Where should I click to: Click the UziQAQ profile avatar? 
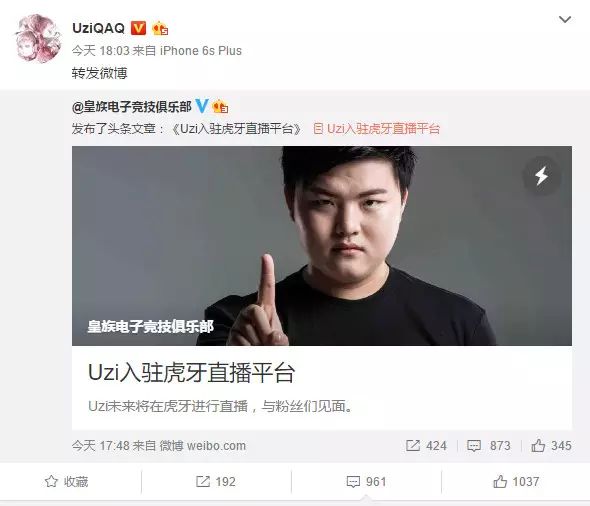tap(38, 38)
